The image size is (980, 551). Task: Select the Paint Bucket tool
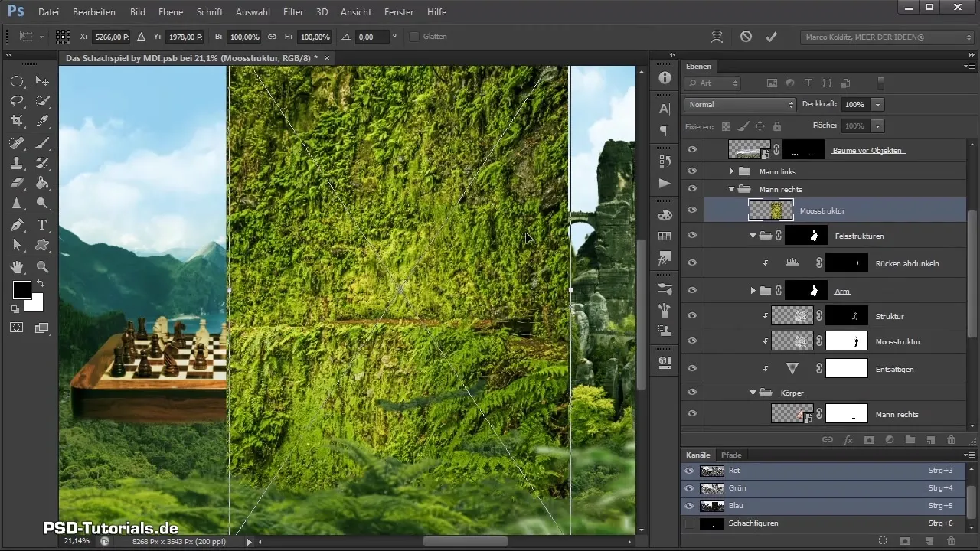(43, 183)
